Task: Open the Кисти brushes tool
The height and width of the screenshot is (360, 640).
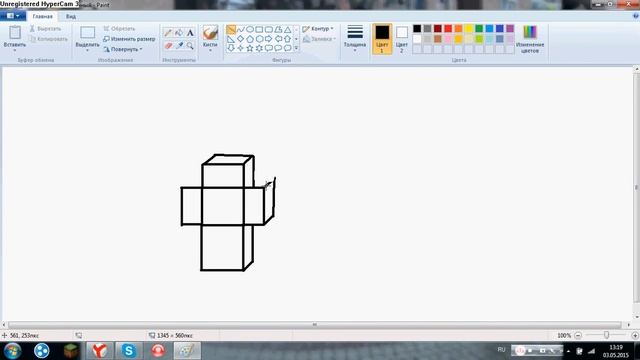Action: 210,38
